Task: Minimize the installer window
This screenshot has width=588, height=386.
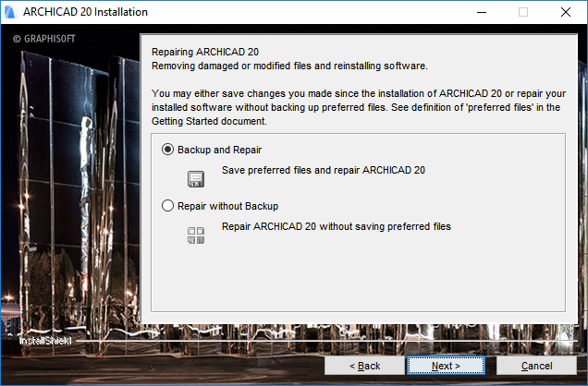Action: 482,12
